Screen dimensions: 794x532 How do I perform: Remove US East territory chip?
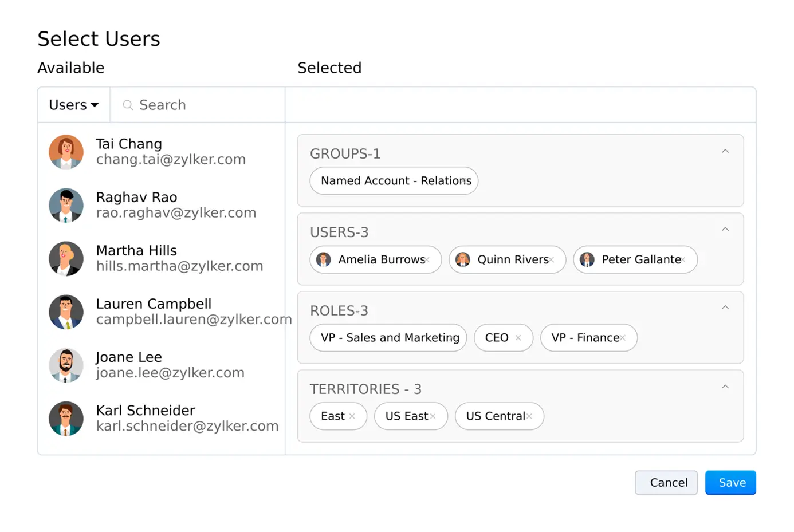coord(433,416)
